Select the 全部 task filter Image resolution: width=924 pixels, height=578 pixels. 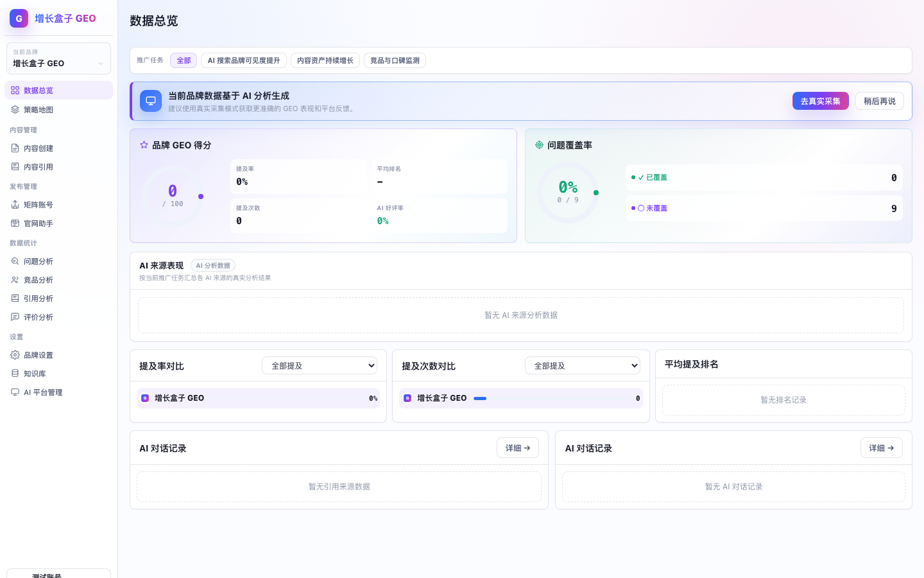(184, 60)
